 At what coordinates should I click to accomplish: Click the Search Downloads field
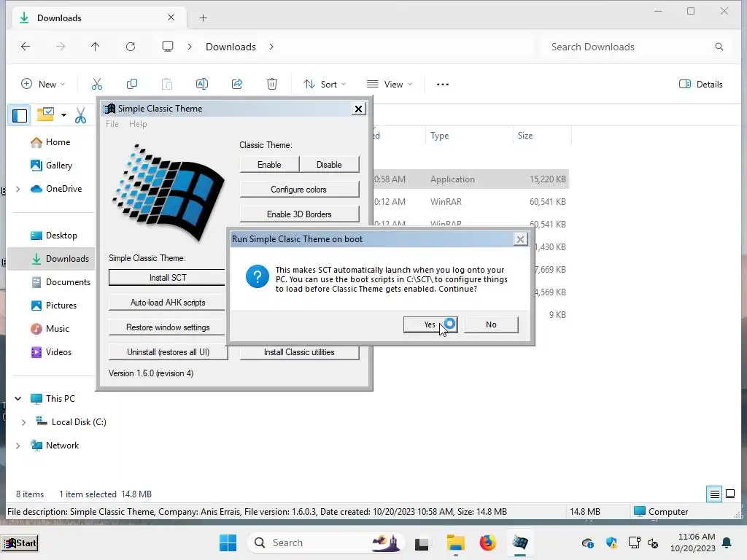coord(636,47)
